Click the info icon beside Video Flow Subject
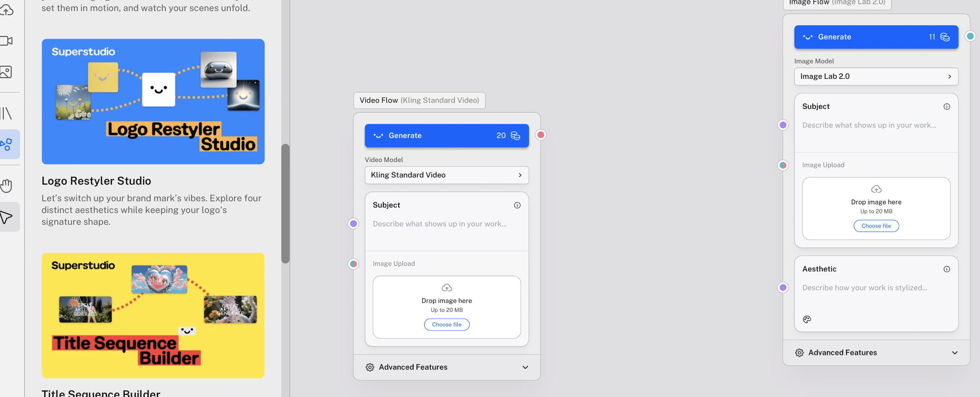 pyautogui.click(x=517, y=205)
